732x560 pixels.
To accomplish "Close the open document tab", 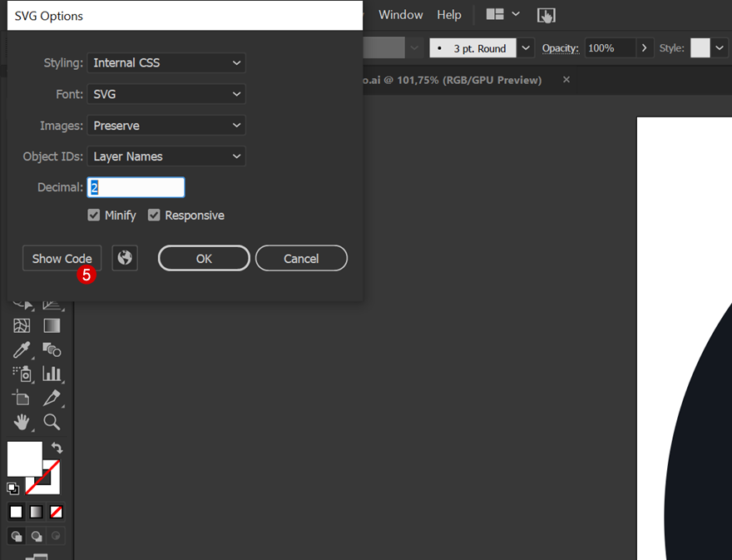I will [566, 80].
